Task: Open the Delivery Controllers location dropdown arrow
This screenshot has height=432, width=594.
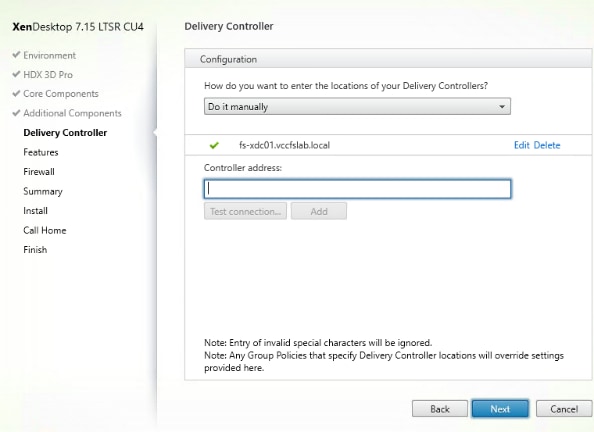Action: tap(502, 106)
